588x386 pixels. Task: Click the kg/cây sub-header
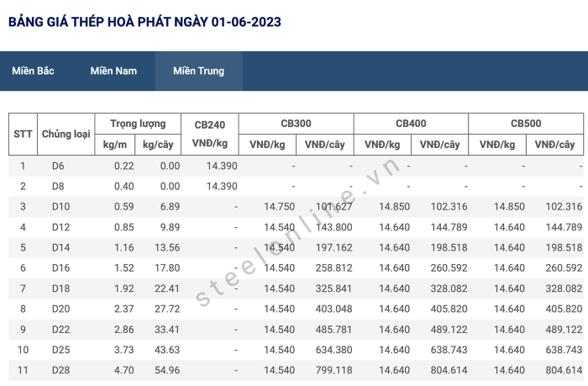click(x=158, y=145)
